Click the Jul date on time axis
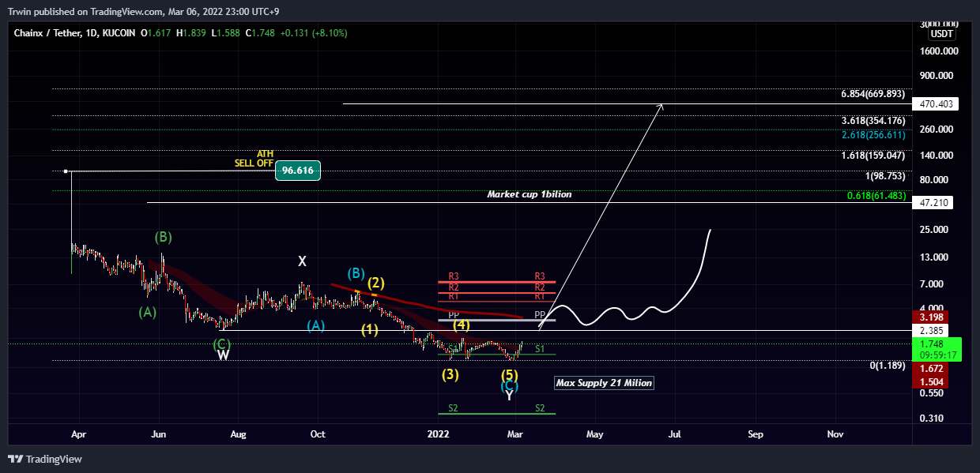Screen dimensions: 980x473 pos(676,434)
